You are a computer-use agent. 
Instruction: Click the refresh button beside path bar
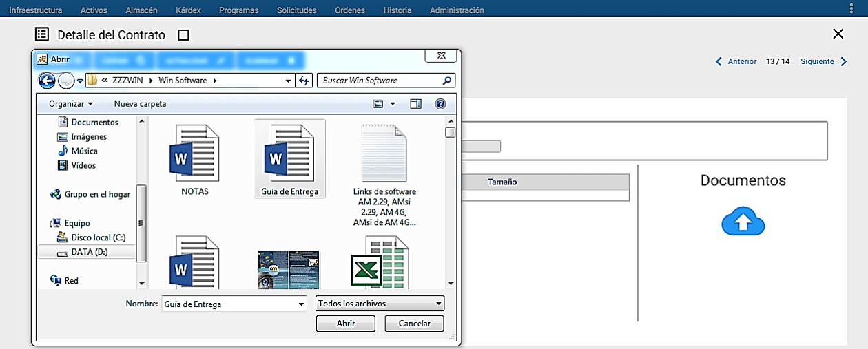[304, 81]
